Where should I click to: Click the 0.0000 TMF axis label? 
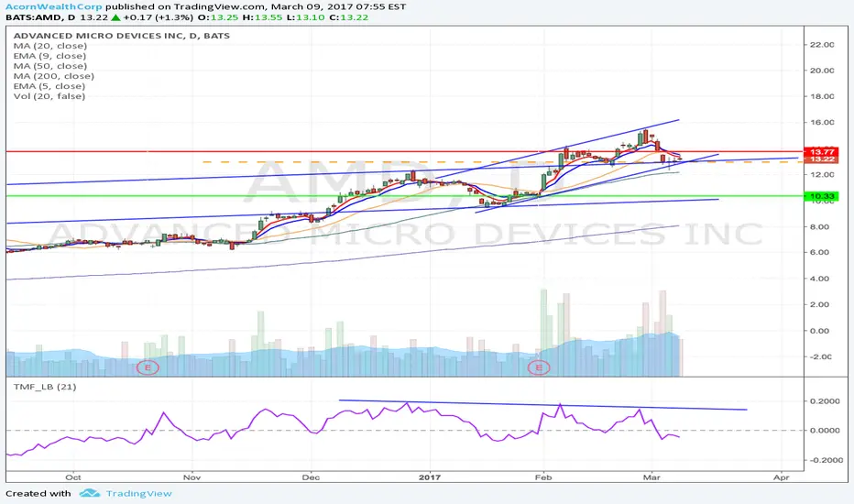pos(825,431)
